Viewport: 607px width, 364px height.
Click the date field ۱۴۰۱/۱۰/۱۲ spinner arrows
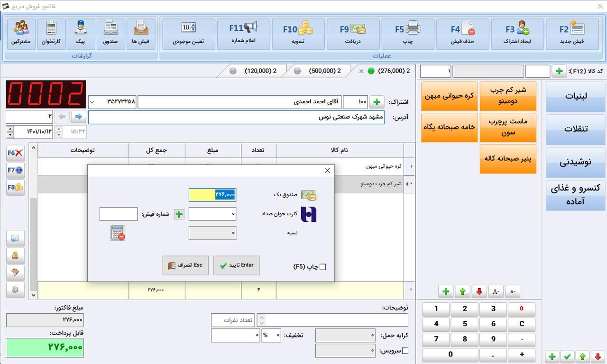point(10,132)
